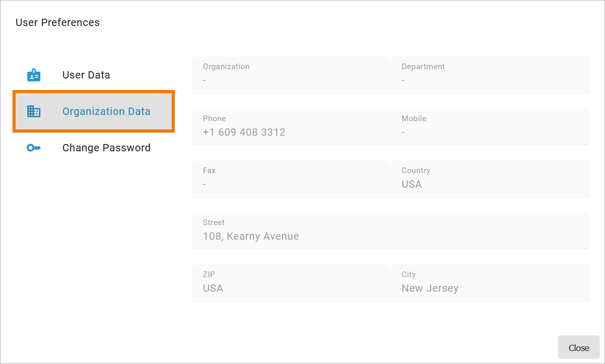Viewport: 605px width, 364px height.
Task: Click the User Preferences dialog title
Action: pos(58,22)
